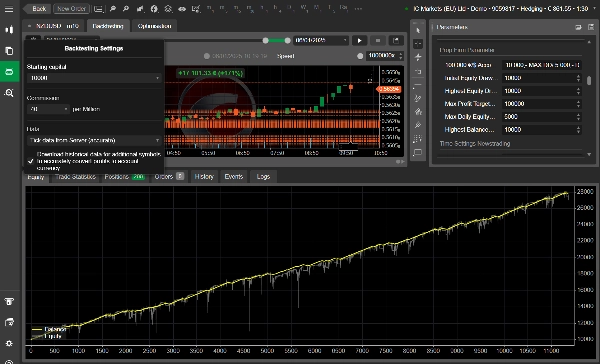Click the Balance legend entry
This screenshot has height=364, width=600.
[49, 329]
